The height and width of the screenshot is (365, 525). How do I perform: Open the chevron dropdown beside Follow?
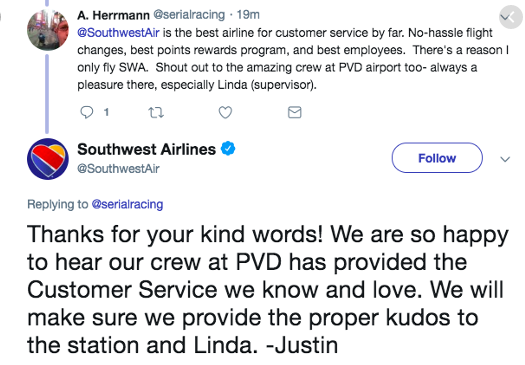(505, 159)
